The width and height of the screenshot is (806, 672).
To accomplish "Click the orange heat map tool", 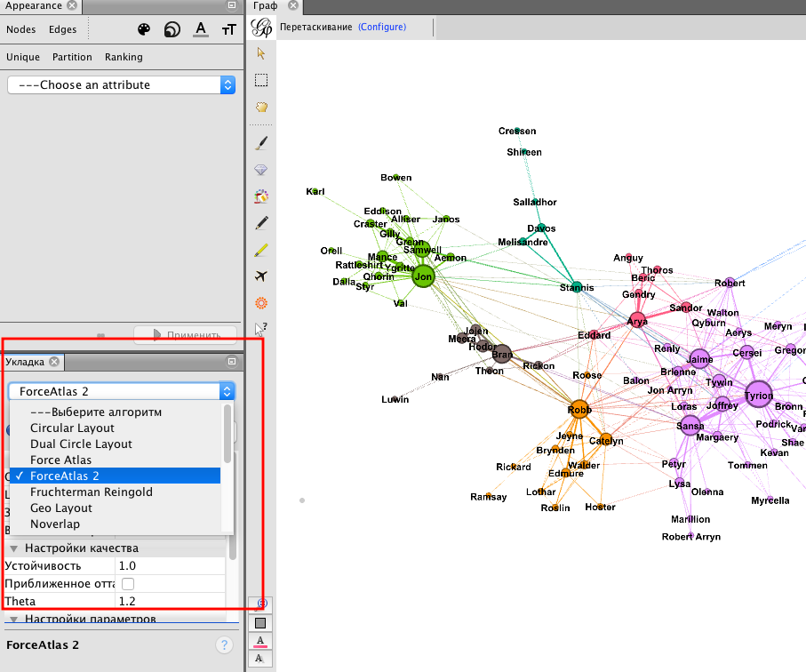I will (x=261, y=303).
